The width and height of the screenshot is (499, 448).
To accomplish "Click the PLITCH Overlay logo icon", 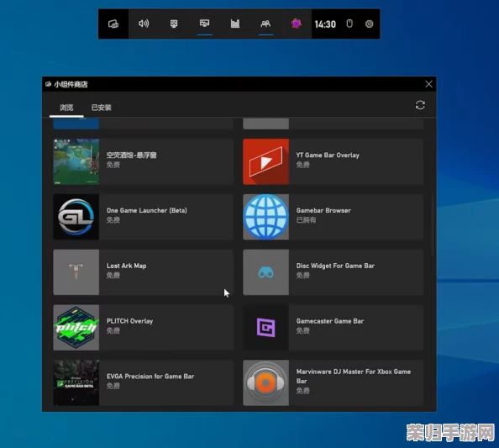I will 76,327.
